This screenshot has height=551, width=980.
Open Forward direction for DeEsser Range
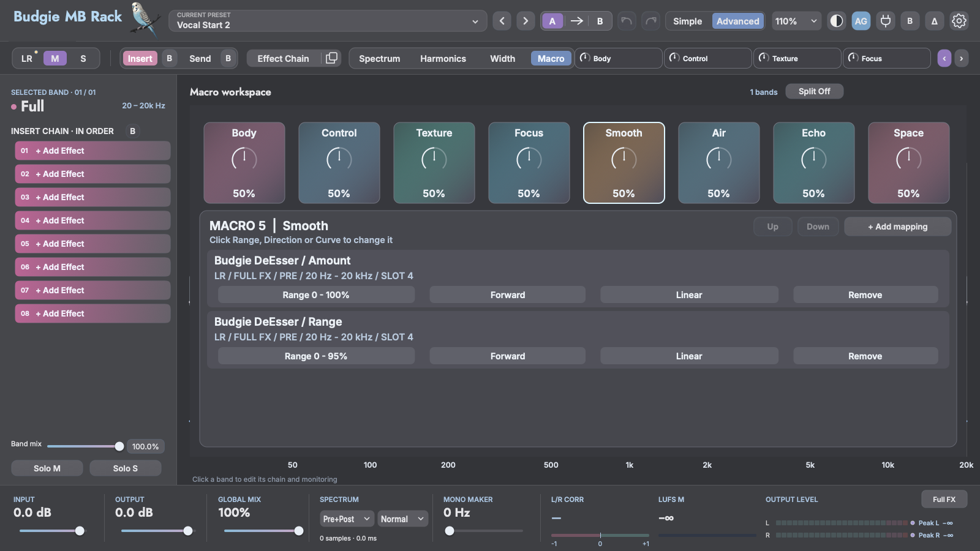click(x=507, y=356)
